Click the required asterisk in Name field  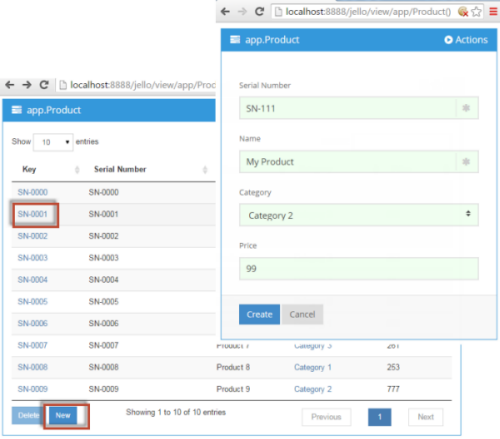466,162
